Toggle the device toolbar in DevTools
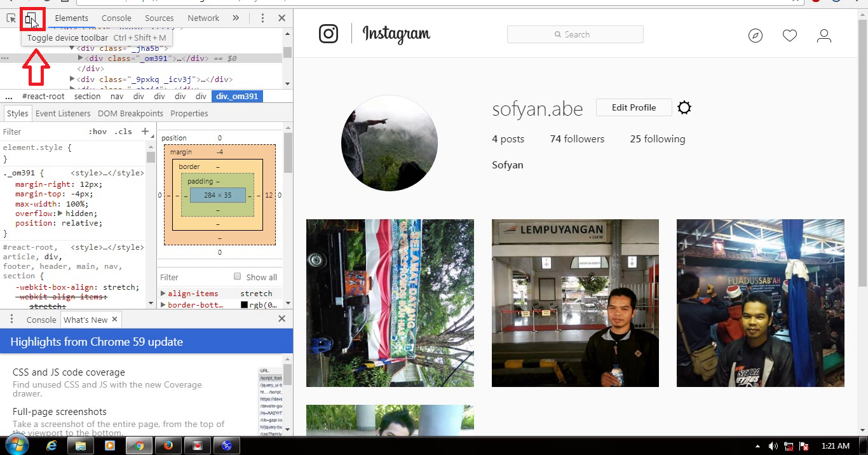The width and height of the screenshot is (868, 455). [x=31, y=19]
